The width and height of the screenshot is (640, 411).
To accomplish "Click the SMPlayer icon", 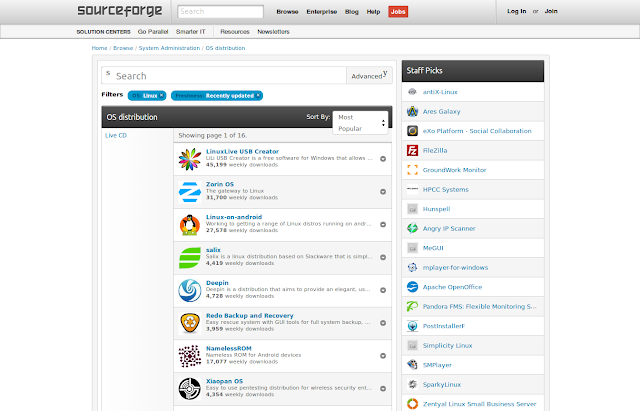I will click(412, 364).
